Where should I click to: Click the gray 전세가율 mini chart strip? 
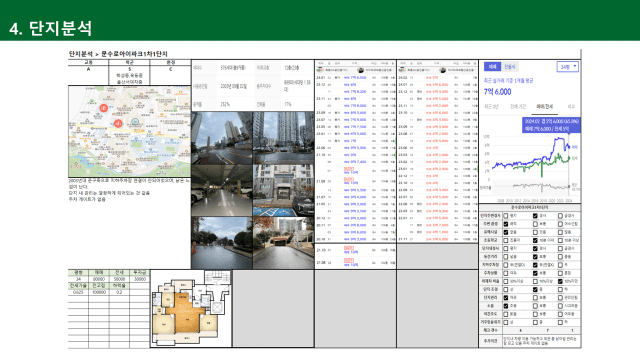click(531, 187)
